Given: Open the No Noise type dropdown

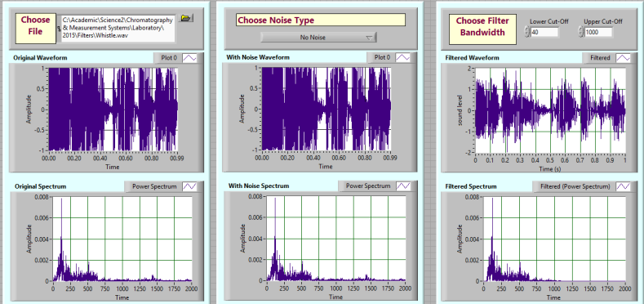Looking at the screenshot, I should (x=318, y=38).
